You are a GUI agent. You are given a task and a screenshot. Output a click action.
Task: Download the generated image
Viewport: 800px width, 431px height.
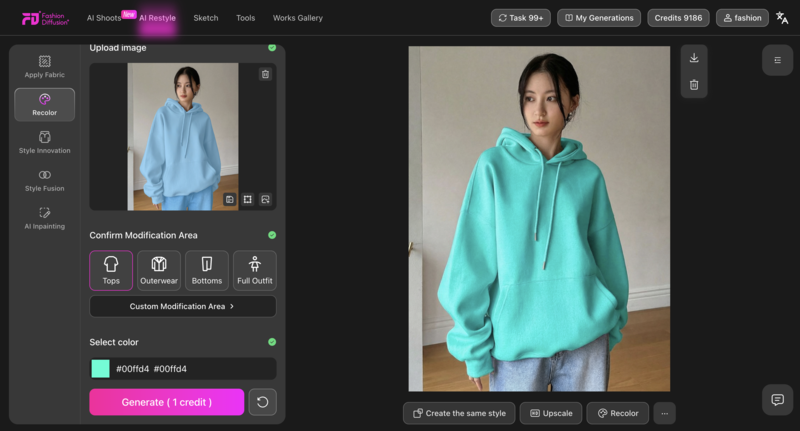694,58
